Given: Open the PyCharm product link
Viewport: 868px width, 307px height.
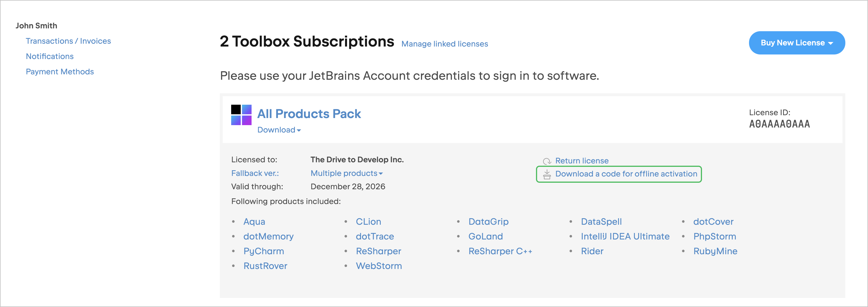Looking at the screenshot, I should pos(263,251).
